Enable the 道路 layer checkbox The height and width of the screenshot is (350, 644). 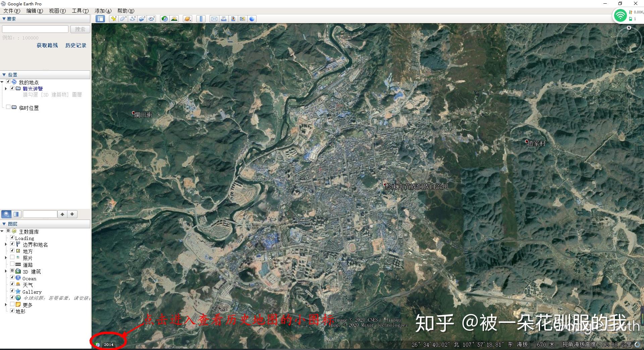[x=12, y=264]
